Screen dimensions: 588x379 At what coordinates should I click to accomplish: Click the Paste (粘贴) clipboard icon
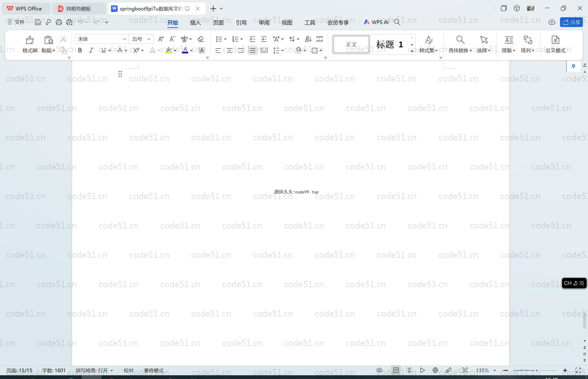click(x=48, y=40)
